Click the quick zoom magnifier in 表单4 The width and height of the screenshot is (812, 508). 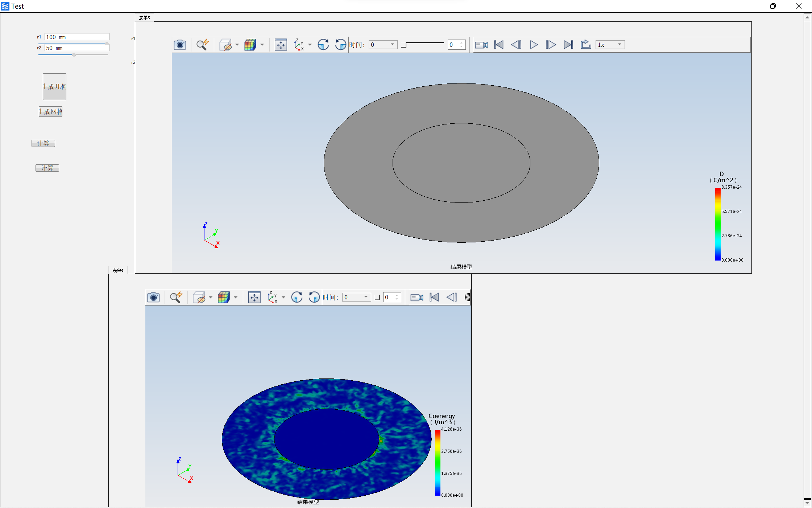point(176,297)
